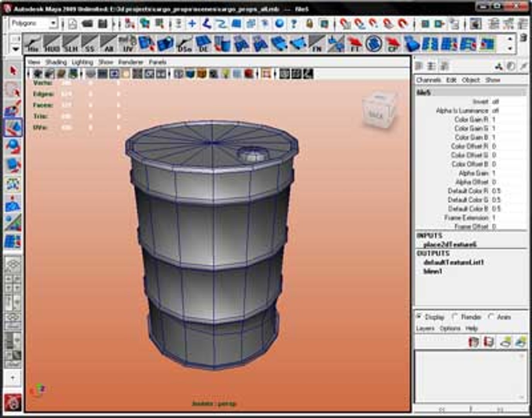
Task: Select blinn1 under OUTPUTS
Action: point(433,271)
